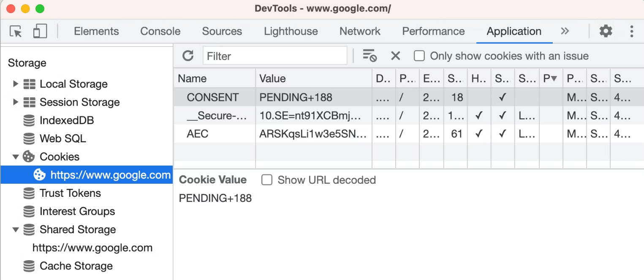Click the cookie Filter input field
Screen dimensions: 644x280
(x=275, y=56)
